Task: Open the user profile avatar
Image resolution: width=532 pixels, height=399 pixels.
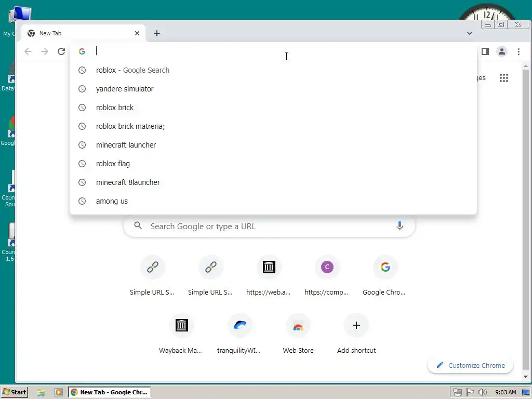Action: click(x=501, y=51)
